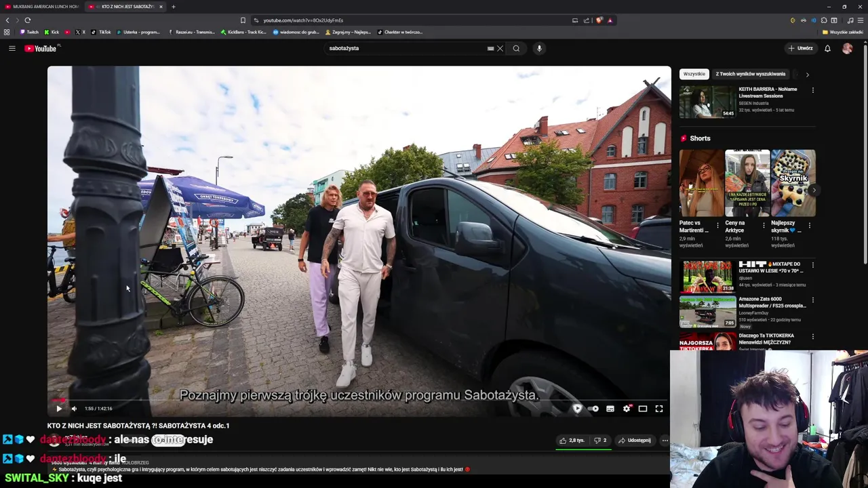Select Z Twoich wyników wyszukiwania chip
Viewport: 868px width, 488px height.
pyautogui.click(x=751, y=74)
